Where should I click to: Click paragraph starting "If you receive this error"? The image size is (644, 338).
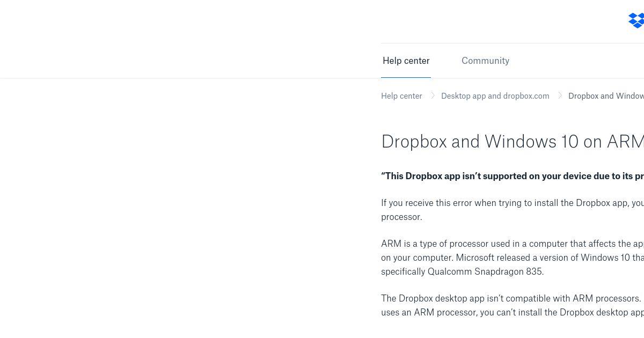pos(513,210)
